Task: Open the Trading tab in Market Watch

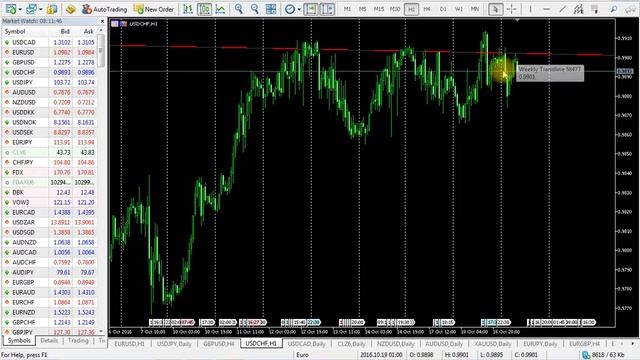Action: (78, 340)
